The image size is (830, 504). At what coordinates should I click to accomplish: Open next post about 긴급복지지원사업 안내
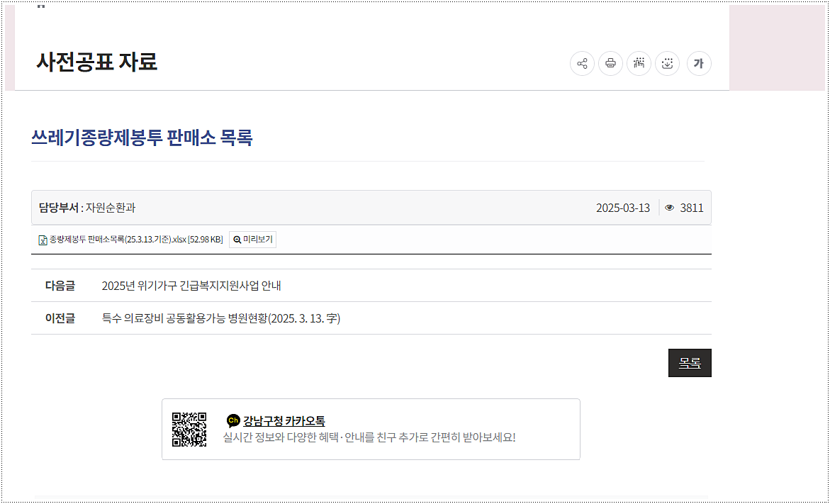(201, 285)
